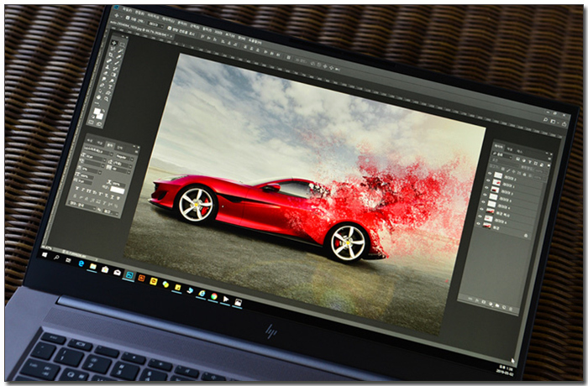Viewport: 588px width, 386px height.
Task: Toggle Auto-Select checkbox in options bar
Action: pyautogui.click(x=128, y=18)
